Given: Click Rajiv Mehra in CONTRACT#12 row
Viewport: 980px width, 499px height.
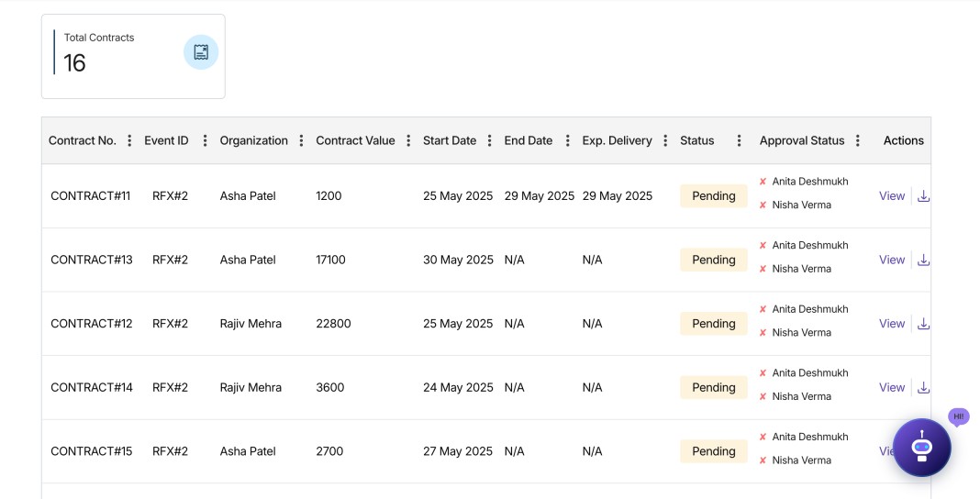Looking at the screenshot, I should tap(251, 324).
